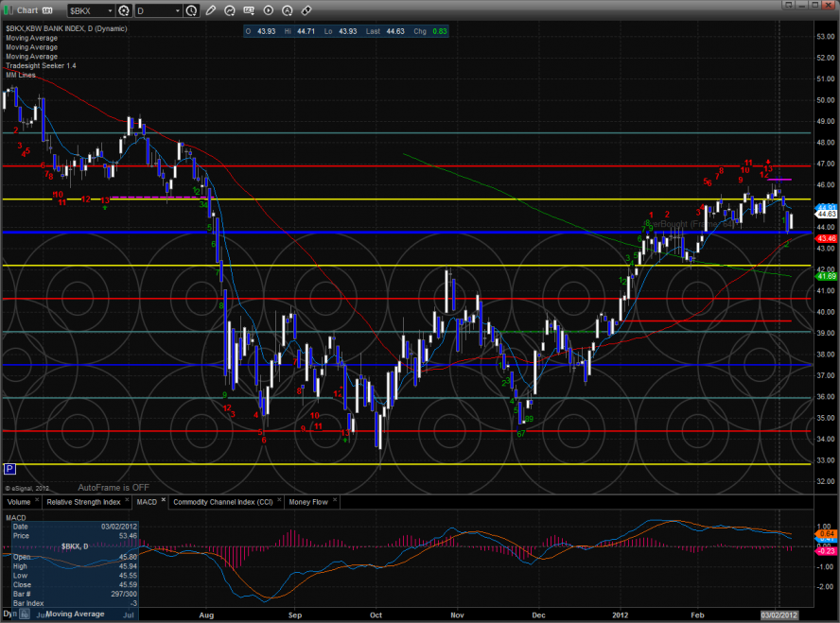Viewport: 840px width, 623px height.
Task: Click the circular play replay icon
Action: (x=269, y=10)
